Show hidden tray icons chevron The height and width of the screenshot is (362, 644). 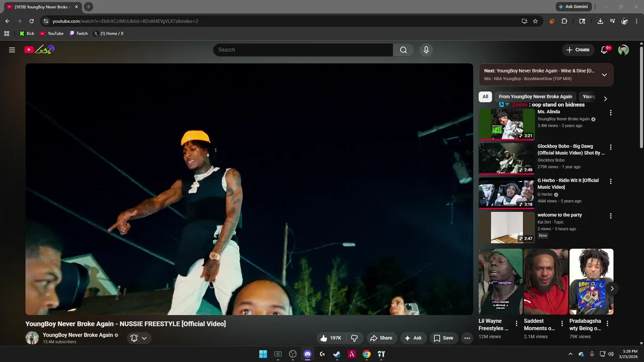click(x=570, y=354)
